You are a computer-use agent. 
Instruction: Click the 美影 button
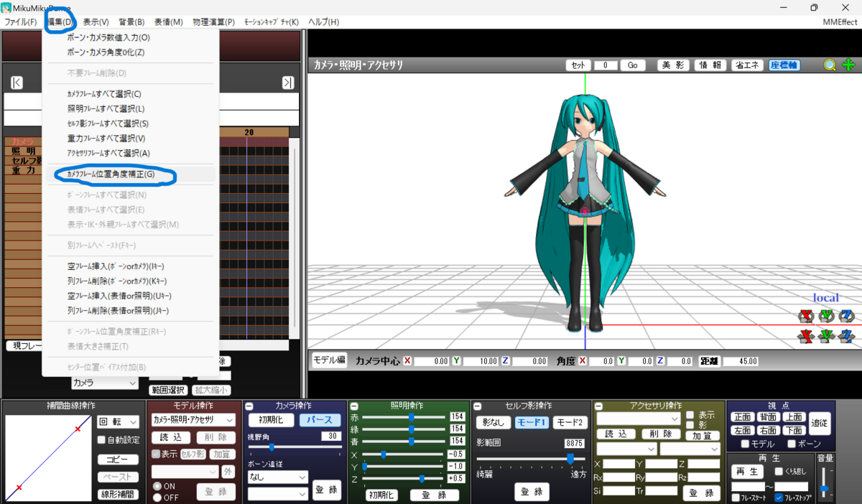673,65
